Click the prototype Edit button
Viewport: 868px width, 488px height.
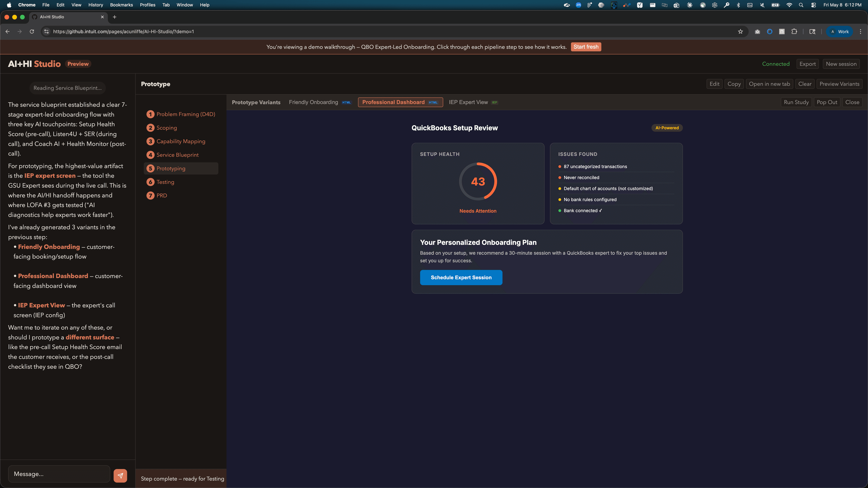pyautogui.click(x=714, y=84)
